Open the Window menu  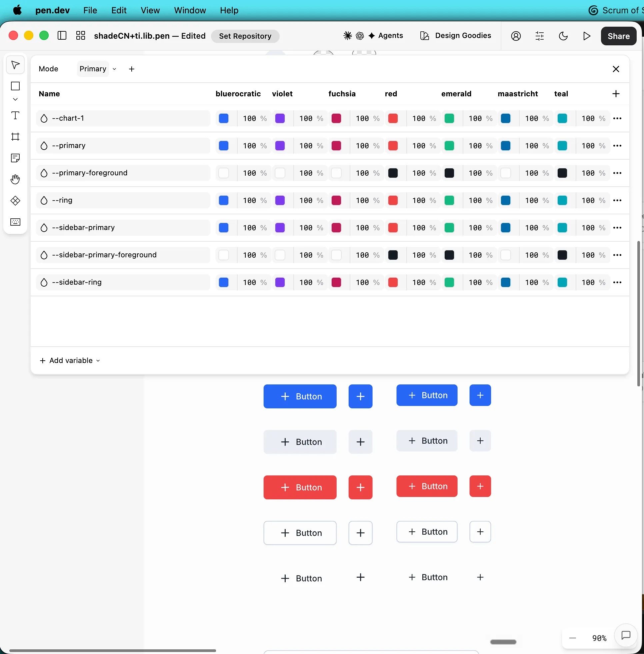coord(190,10)
